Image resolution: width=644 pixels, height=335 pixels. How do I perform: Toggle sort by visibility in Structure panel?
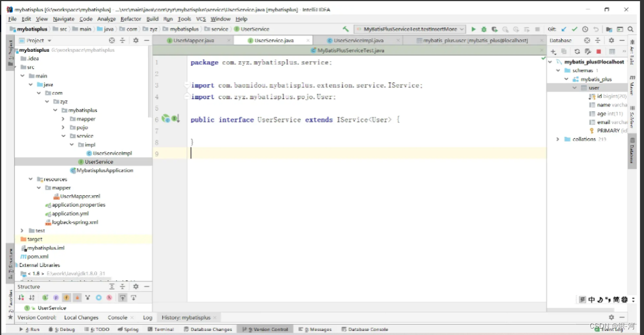pos(21,298)
